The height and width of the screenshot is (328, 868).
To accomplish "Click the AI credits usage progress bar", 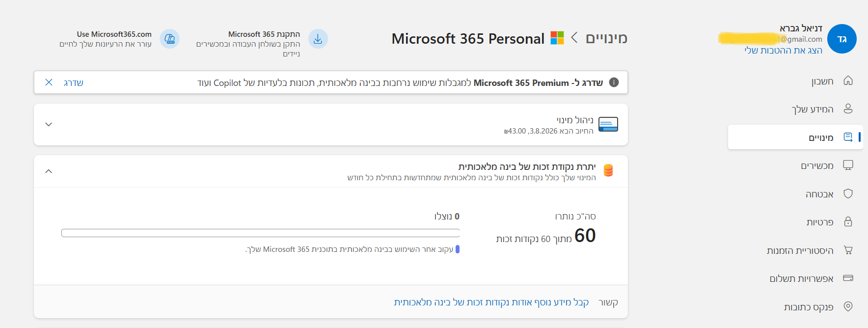I will pyautogui.click(x=261, y=233).
